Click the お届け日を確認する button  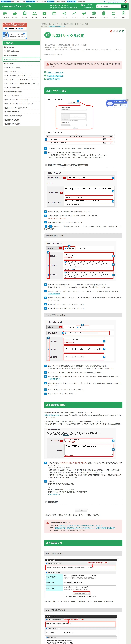click(x=82, y=593)
